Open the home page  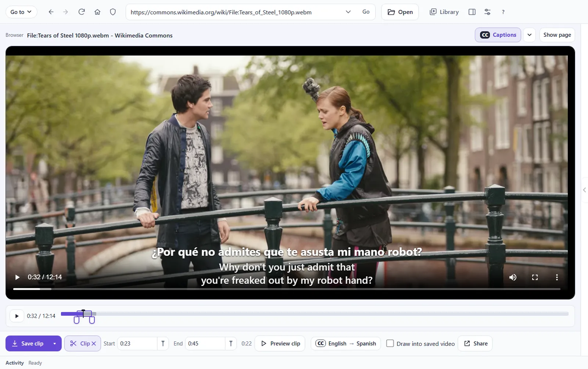[97, 12]
